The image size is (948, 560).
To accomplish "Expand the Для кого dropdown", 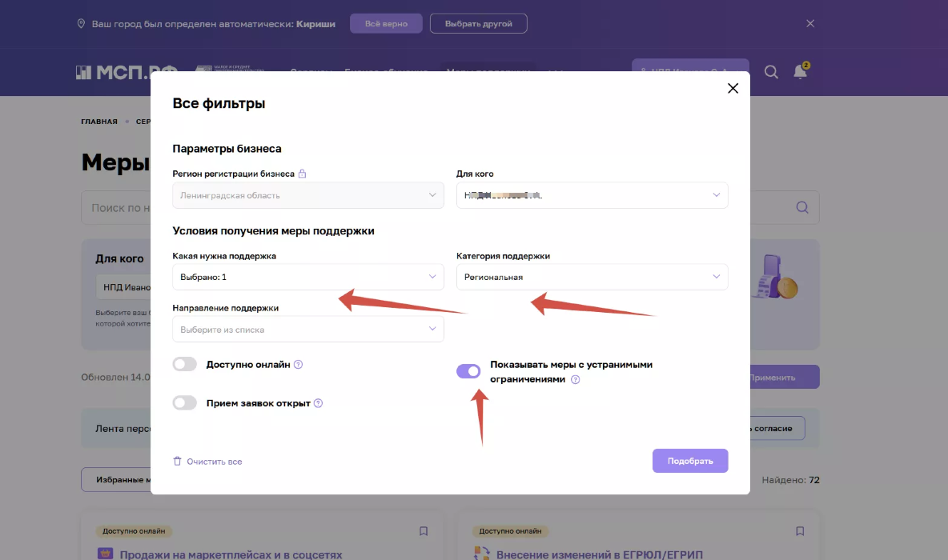I will click(592, 195).
